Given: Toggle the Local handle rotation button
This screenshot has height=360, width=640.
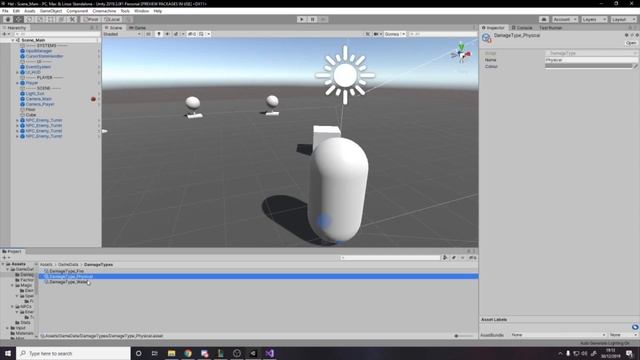Looking at the screenshot, I should [x=111, y=19].
